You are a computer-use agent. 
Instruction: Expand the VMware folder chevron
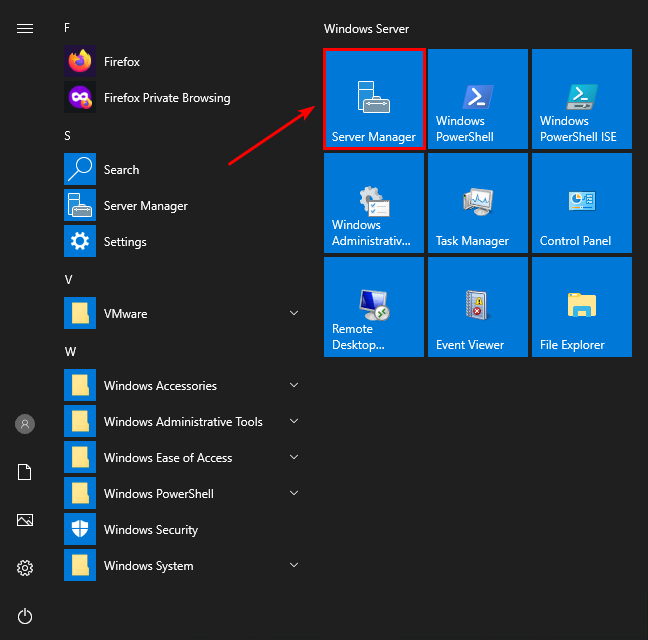294,314
